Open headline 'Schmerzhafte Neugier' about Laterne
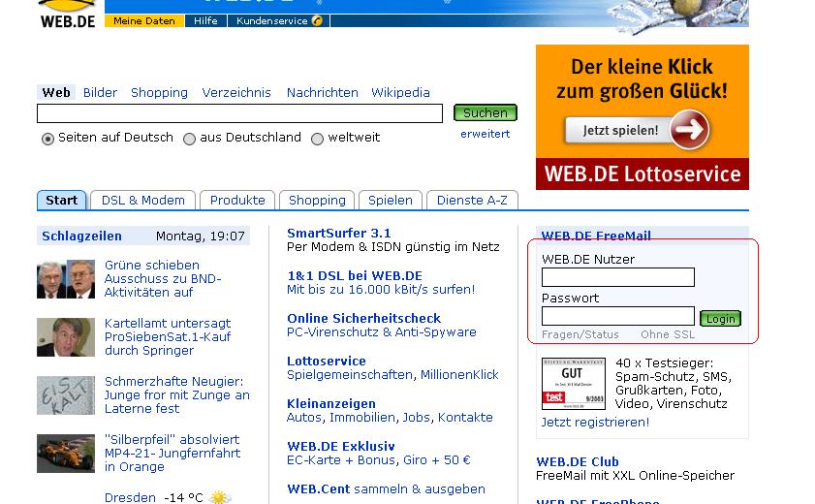This screenshot has height=504, width=815. 177,395
